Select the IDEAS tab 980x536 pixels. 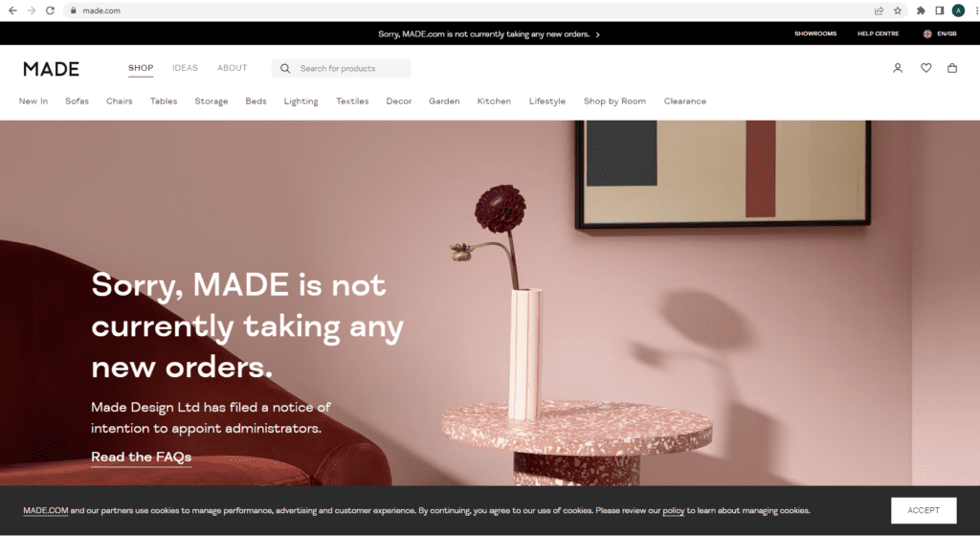point(185,68)
